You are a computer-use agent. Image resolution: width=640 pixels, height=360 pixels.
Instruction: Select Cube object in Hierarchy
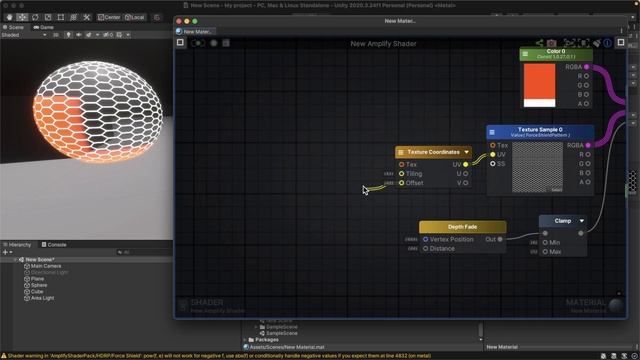point(33,291)
